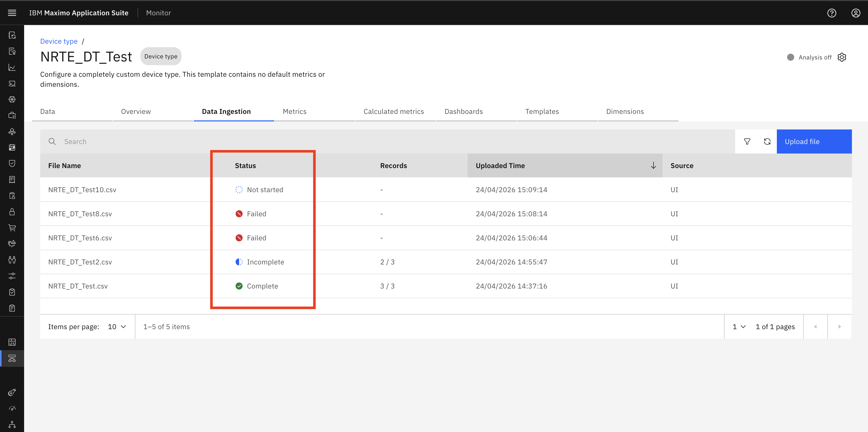Click the Status column header
The width and height of the screenshot is (868, 432).
coord(245,166)
